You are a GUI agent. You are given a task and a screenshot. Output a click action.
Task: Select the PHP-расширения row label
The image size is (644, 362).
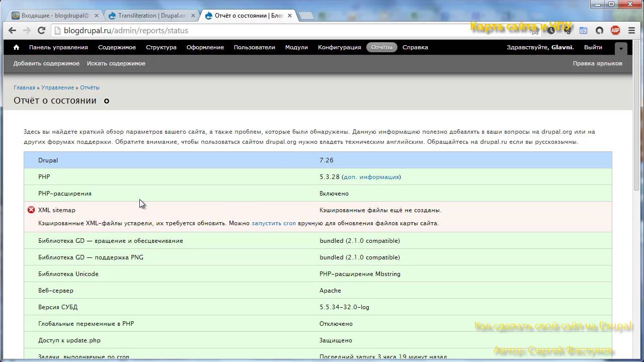coord(65,194)
